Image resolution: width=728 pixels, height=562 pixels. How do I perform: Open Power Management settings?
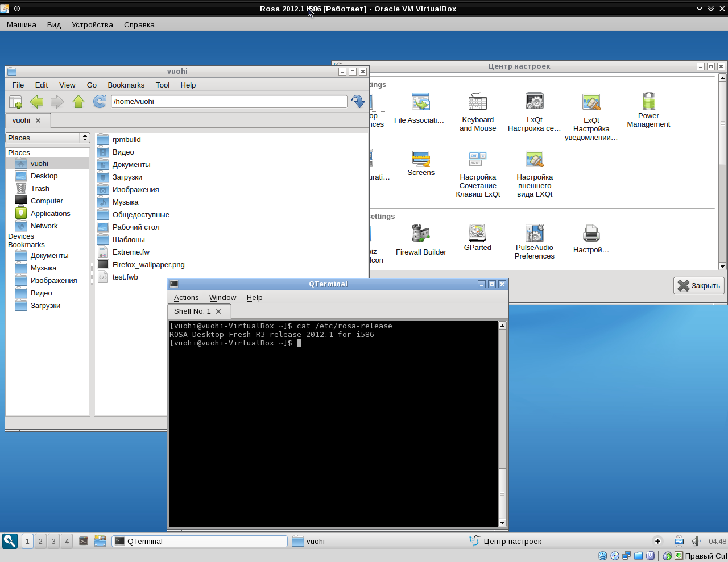[648, 110]
